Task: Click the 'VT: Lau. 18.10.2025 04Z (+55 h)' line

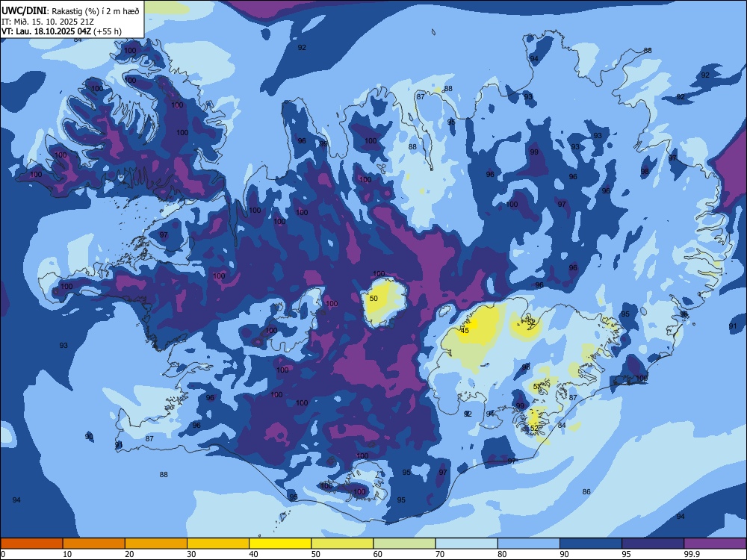Action: [61, 31]
